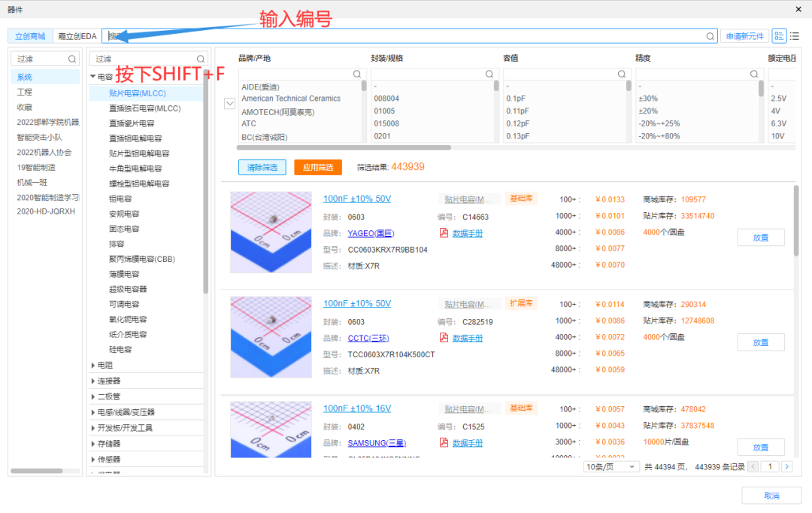812x513 pixels.
Task: Switch to 嘉立创EDA tab
Action: click(x=77, y=36)
